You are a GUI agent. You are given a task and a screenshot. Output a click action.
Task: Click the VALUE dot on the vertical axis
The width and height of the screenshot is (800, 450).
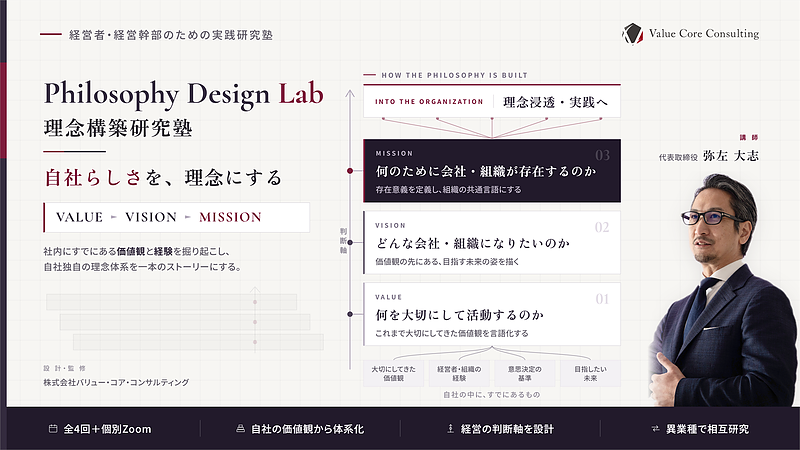point(350,314)
